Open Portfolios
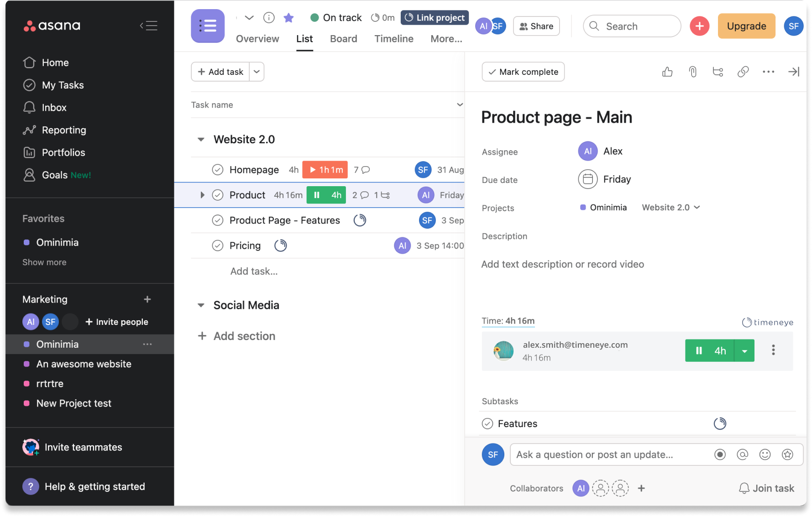The height and width of the screenshot is (517, 812). (x=63, y=152)
